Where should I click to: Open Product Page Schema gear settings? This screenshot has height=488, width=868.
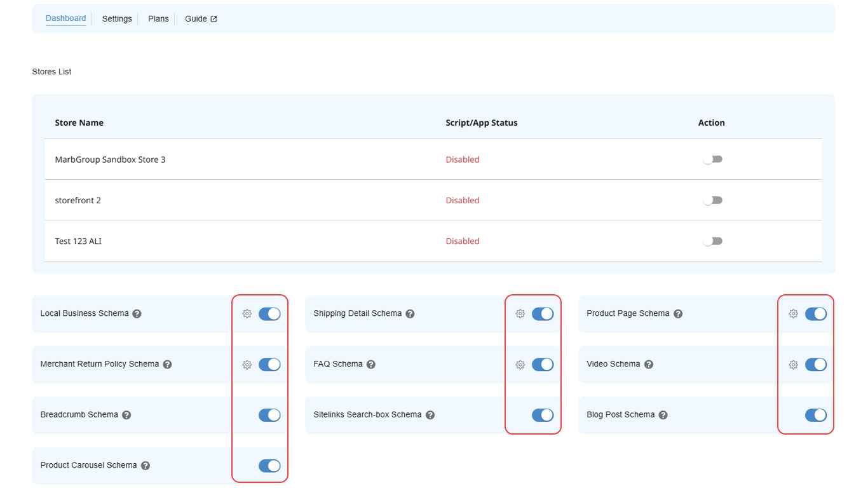click(793, 314)
